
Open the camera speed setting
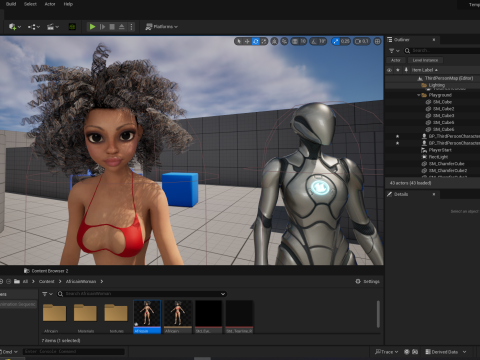(x=362, y=41)
